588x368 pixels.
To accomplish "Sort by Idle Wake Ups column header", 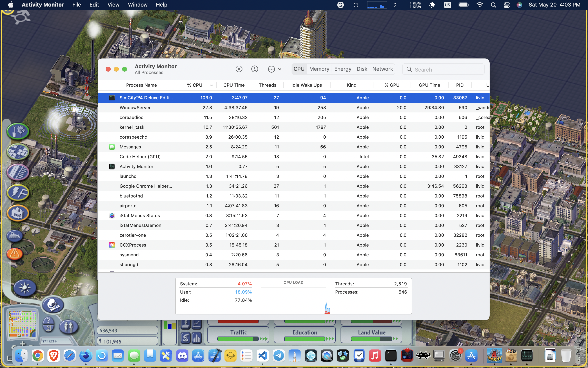I will pyautogui.click(x=307, y=85).
